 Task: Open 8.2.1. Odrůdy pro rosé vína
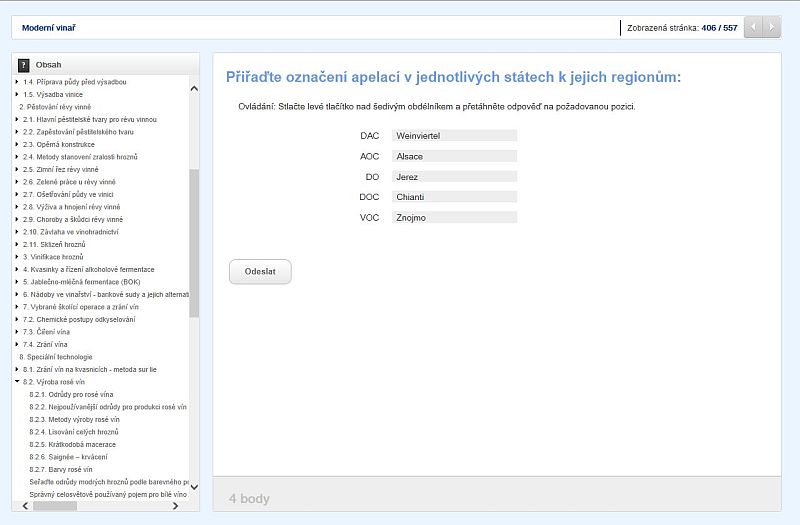click(x=71, y=394)
